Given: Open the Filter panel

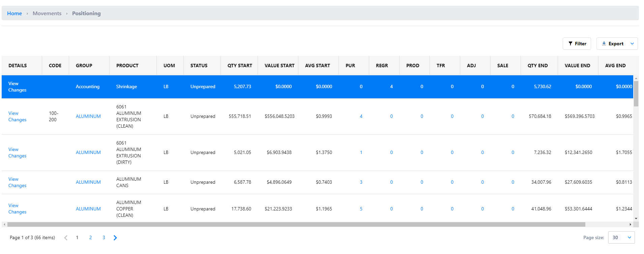Looking at the screenshot, I should pos(577,44).
